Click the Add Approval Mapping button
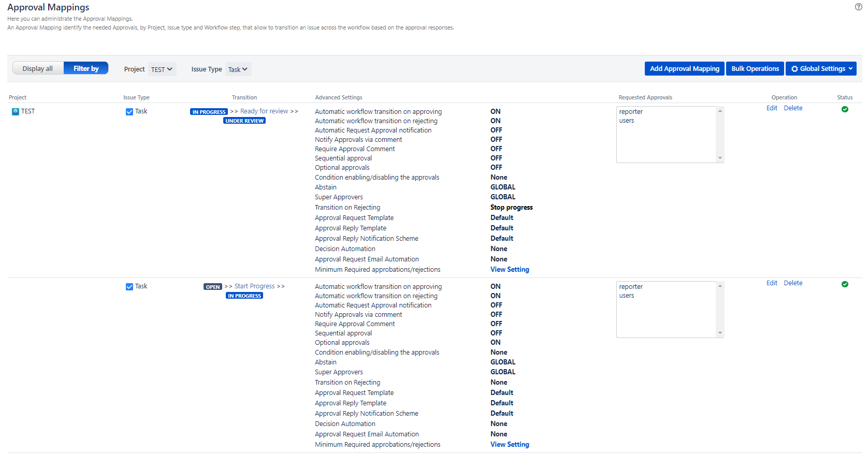Image resolution: width=868 pixels, height=454 pixels. pos(684,68)
